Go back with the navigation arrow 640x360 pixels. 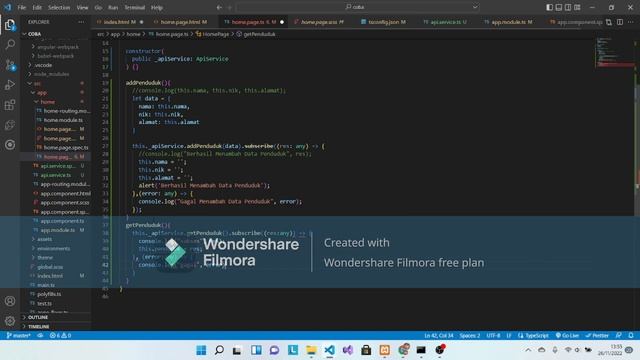click(x=219, y=7)
